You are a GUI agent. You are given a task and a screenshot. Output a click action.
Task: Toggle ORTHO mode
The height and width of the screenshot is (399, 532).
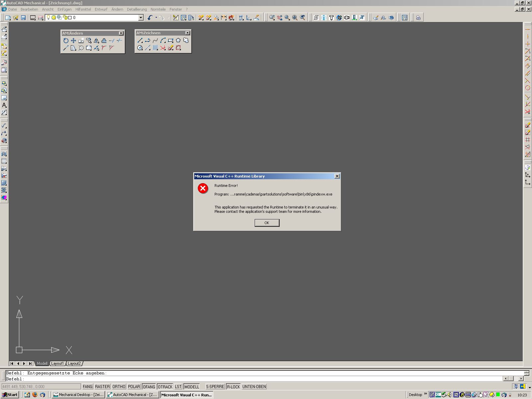coord(119,387)
